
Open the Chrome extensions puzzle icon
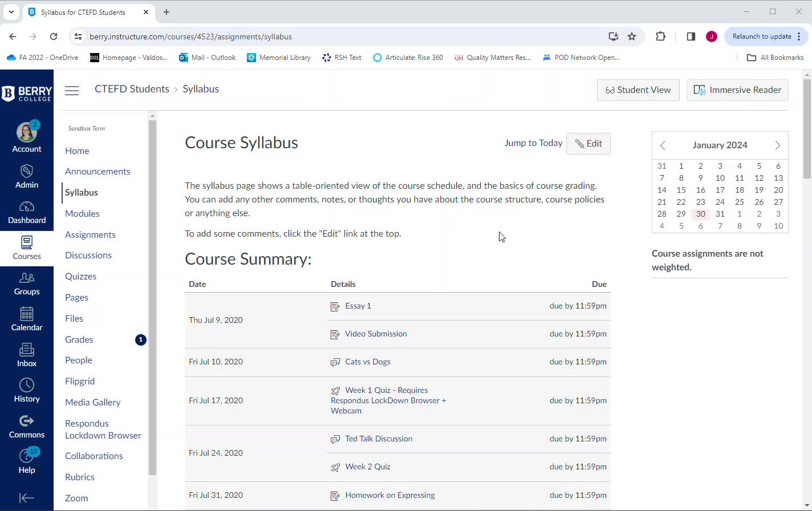(660, 36)
